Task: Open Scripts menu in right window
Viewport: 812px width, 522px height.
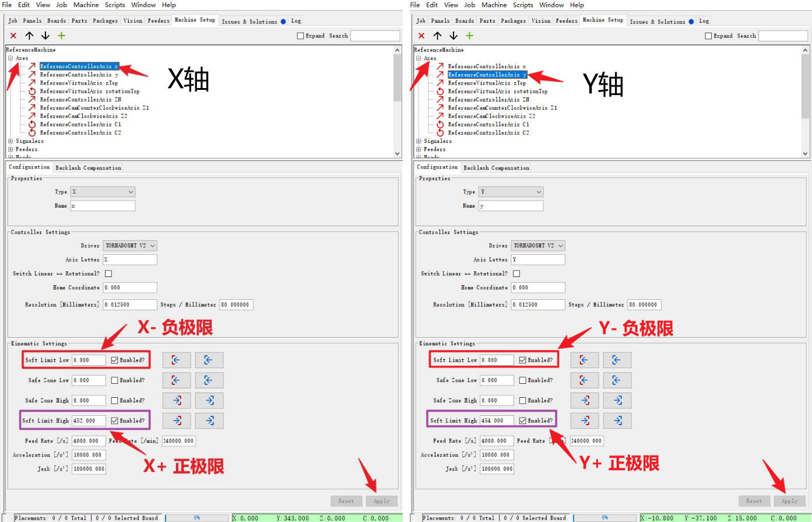Action: (x=523, y=5)
